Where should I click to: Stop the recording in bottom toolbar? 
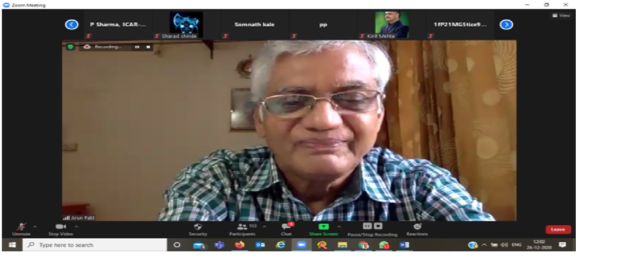[378, 226]
